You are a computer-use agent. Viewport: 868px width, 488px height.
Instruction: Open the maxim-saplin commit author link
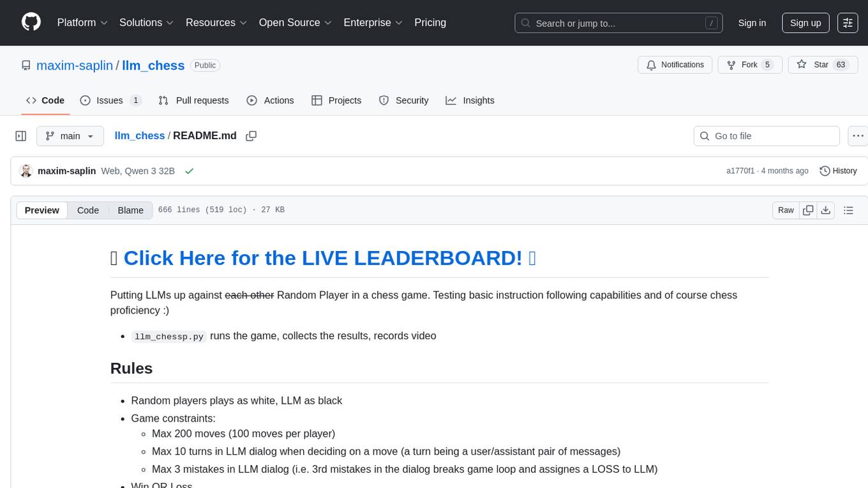pyautogui.click(x=67, y=171)
